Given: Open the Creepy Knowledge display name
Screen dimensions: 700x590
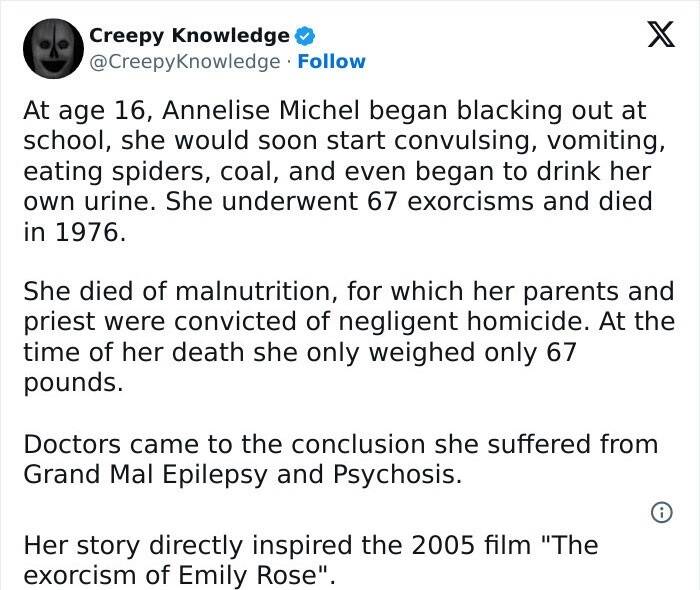Looking at the screenshot, I should point(189,35).
